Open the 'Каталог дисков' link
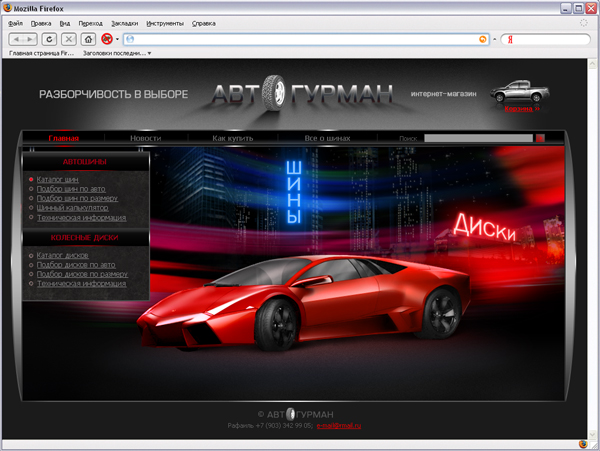This screenshot has height=451, width=600. (x=64, y=255)
